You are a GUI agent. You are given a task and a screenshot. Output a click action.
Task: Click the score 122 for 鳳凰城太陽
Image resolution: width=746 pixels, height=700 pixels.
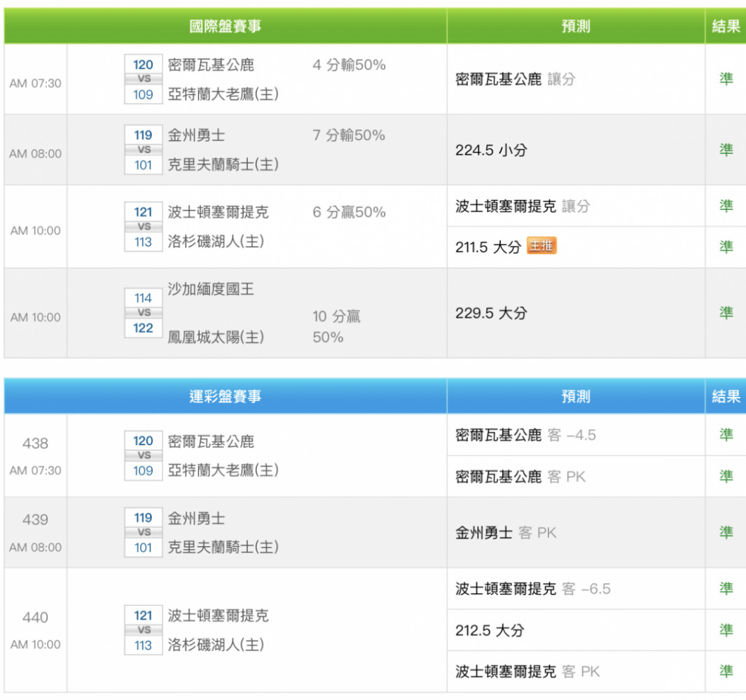click(143, 328)
